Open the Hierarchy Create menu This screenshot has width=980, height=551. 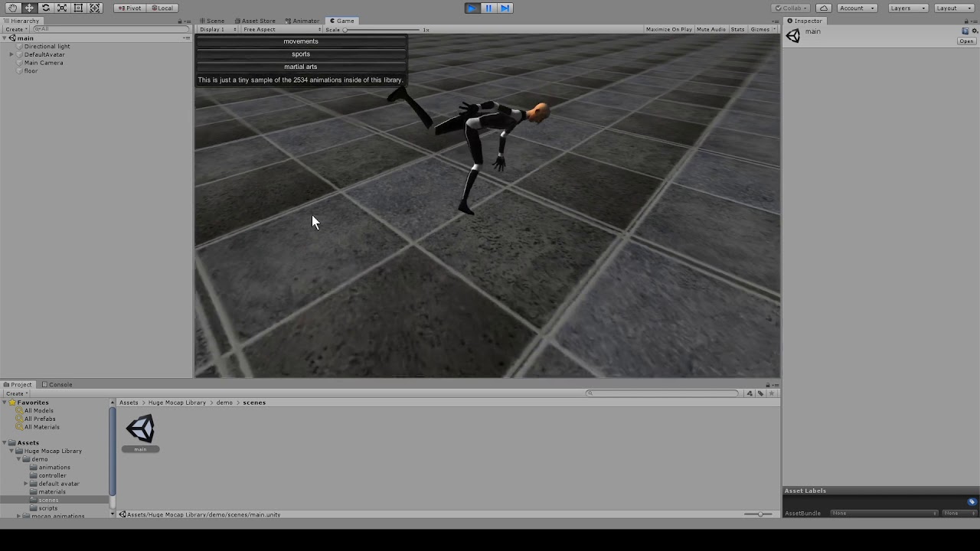(15, 29)
